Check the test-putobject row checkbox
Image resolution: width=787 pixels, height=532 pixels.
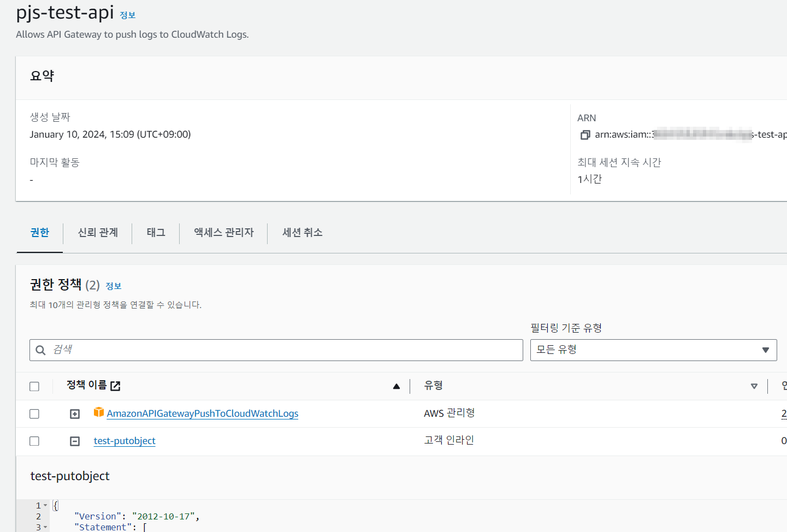(34, 441)
